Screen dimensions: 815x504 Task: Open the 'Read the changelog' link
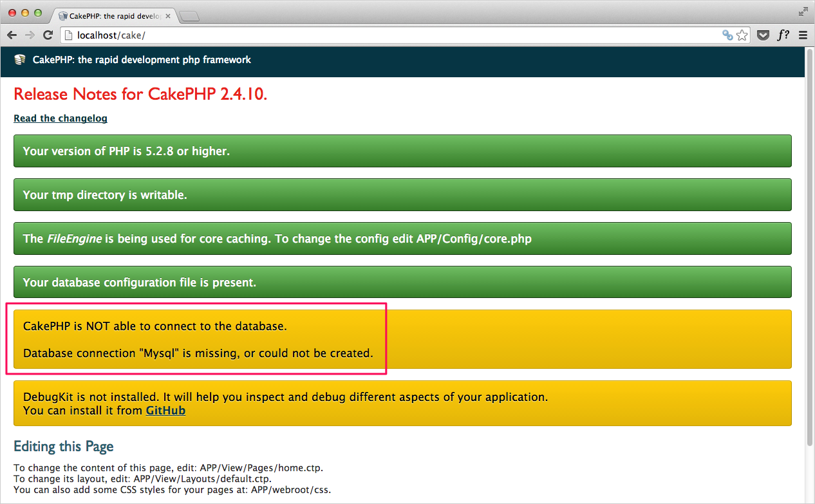[61, 118]
